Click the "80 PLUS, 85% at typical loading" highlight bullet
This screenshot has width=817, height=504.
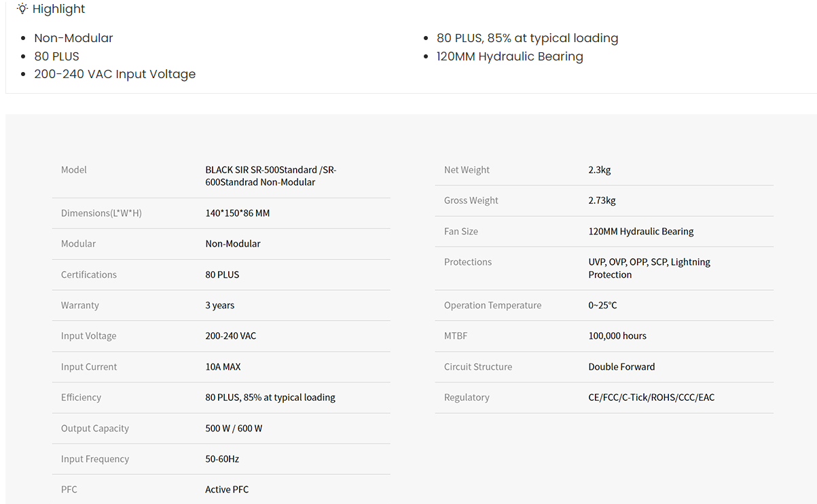coord(527,38)
